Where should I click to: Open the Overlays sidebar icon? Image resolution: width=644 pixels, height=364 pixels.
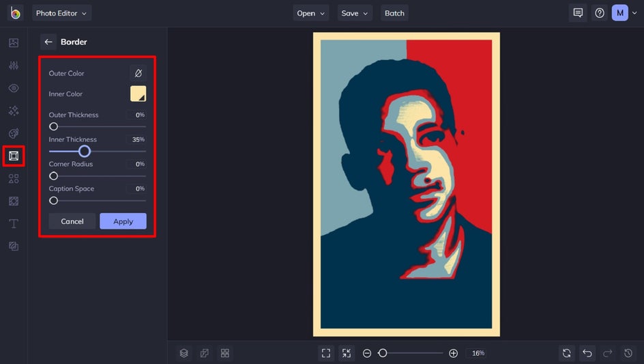(14, 201)
